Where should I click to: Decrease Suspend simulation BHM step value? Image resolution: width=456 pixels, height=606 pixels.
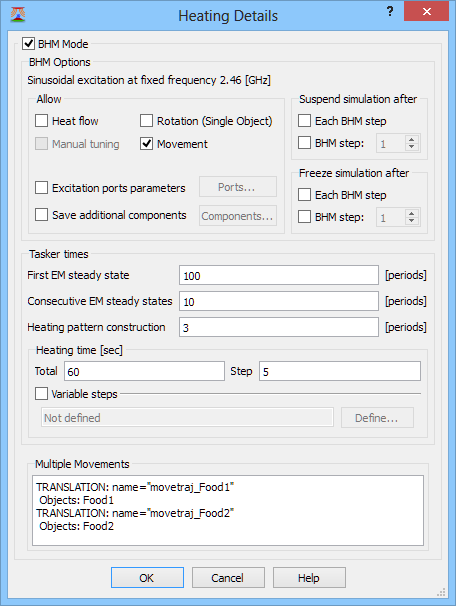click(x=412, y=147)
